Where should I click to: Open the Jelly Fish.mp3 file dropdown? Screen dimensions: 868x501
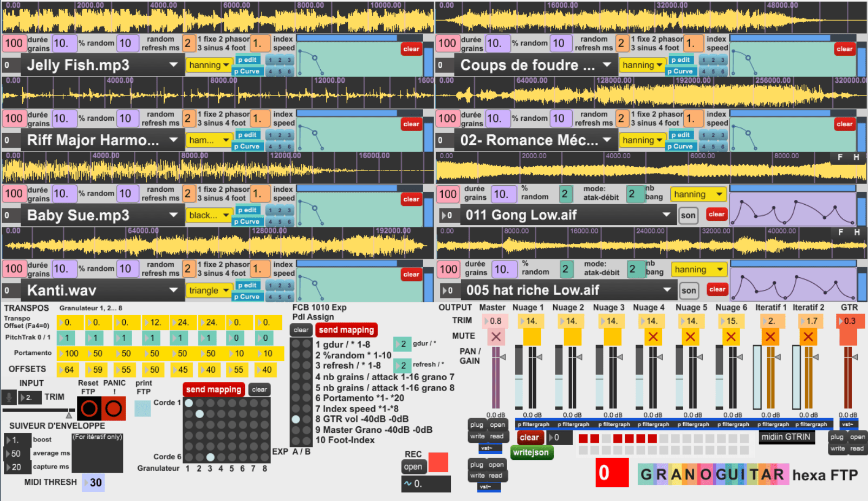point(173,65)
